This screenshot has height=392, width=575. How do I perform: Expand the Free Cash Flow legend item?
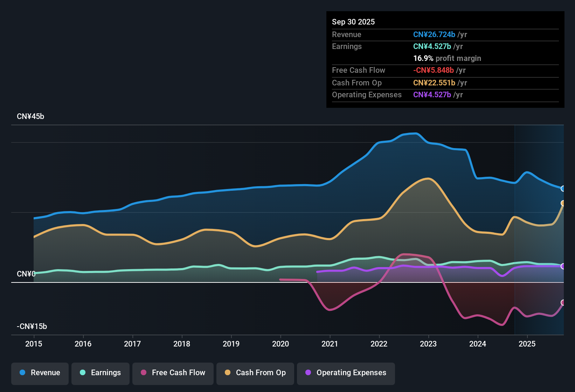tap(173, 373)
